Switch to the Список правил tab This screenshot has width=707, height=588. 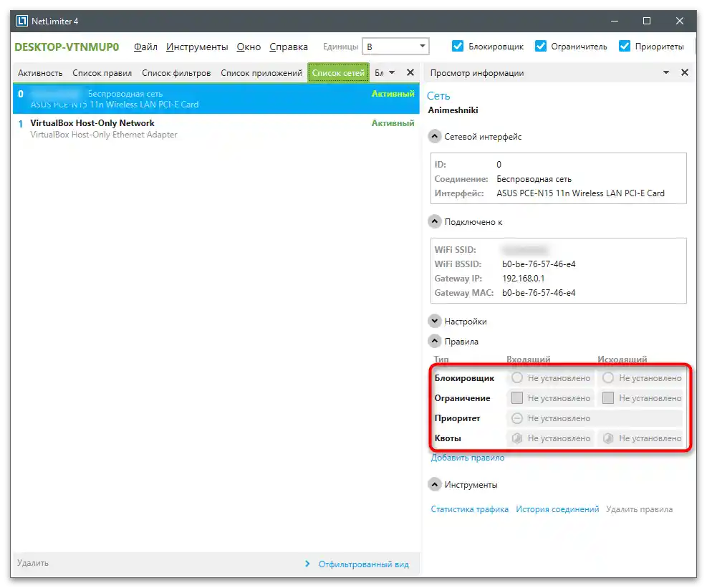pyautogui.click(x=102, y=72)
